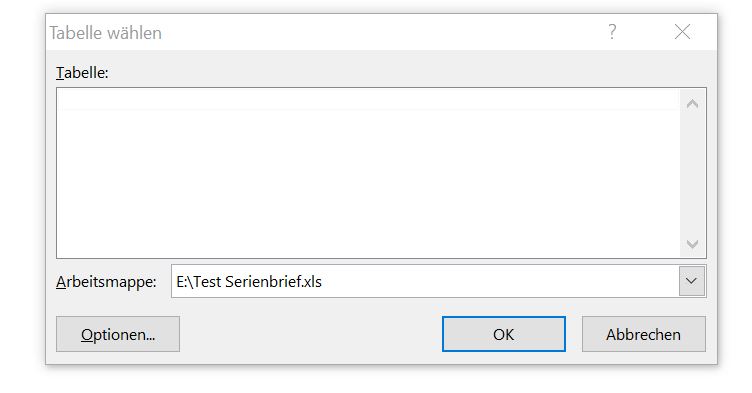Select the first empty row in Tabelle list
This screenshot has height=393, width=752.
pos(368,99)
